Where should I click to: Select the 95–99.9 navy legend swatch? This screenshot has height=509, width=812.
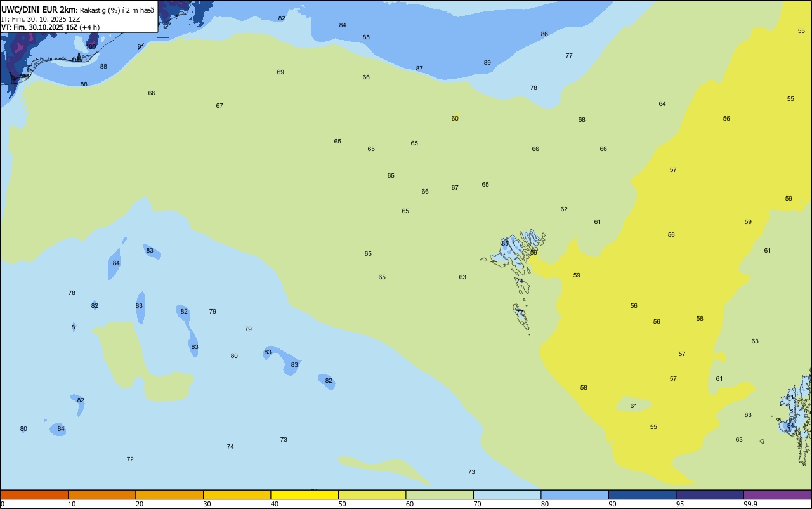click(710, 494)
